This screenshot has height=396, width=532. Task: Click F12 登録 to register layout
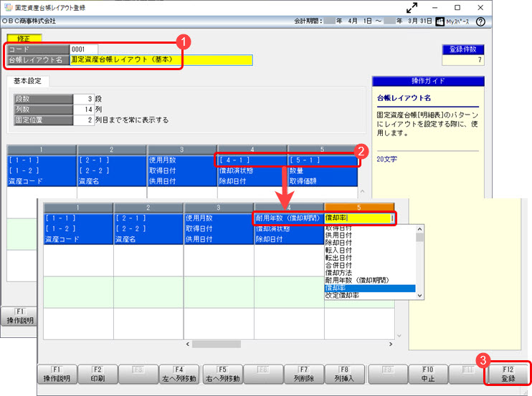pyautogui.click(x=508, y=373)
